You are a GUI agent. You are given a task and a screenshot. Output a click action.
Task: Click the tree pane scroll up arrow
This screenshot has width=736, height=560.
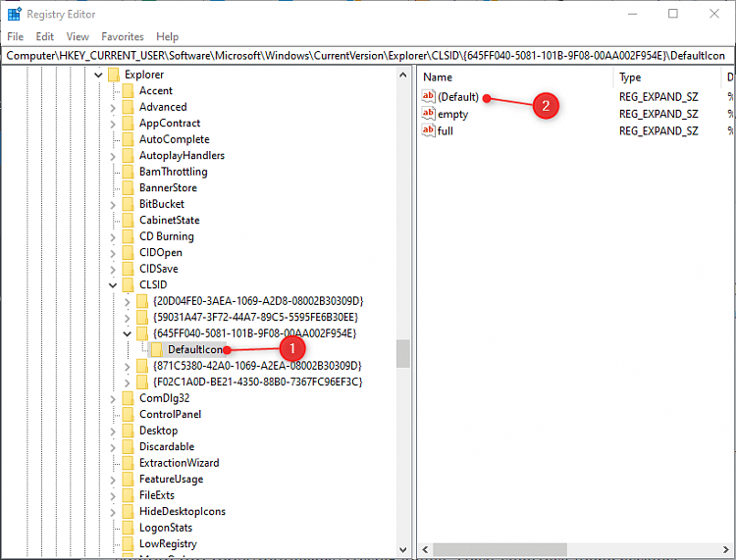(x=402, y=75)
